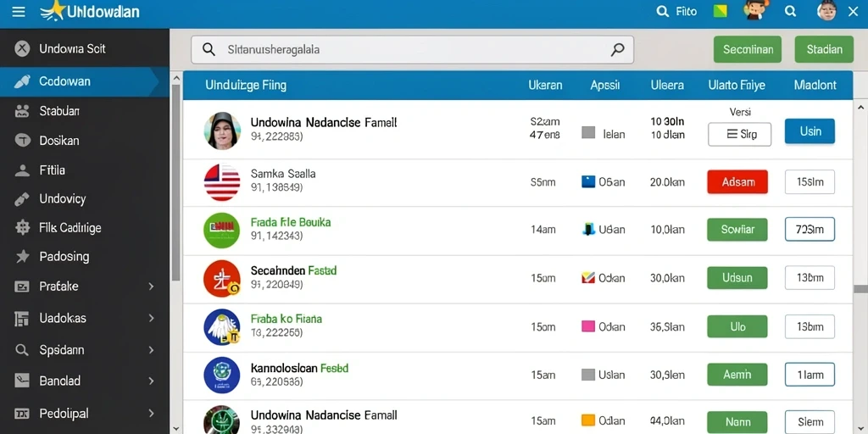Click the photo avatar in first Undowina Nadancise row
The height and width of the screenshot is (434, 868).
223,131
